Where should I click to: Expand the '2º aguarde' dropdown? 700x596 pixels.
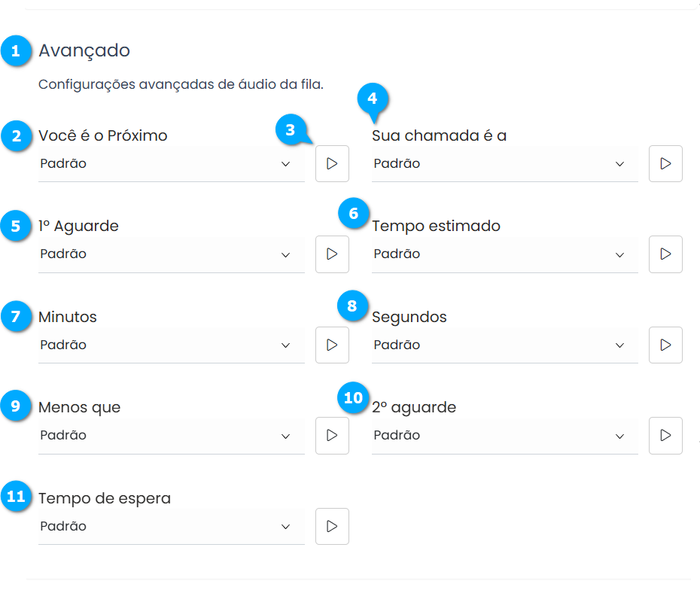click(504, 436)
